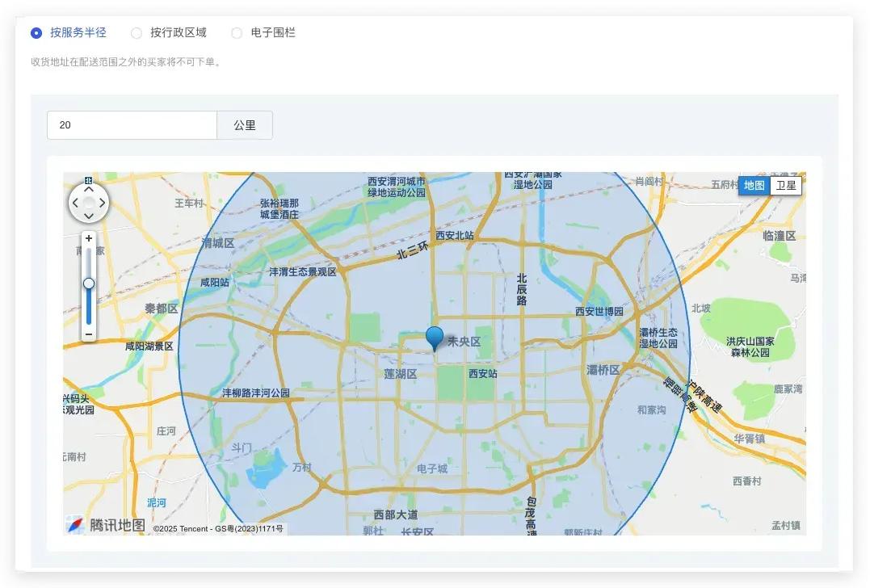Click the 西安站 label on the map

483,374
